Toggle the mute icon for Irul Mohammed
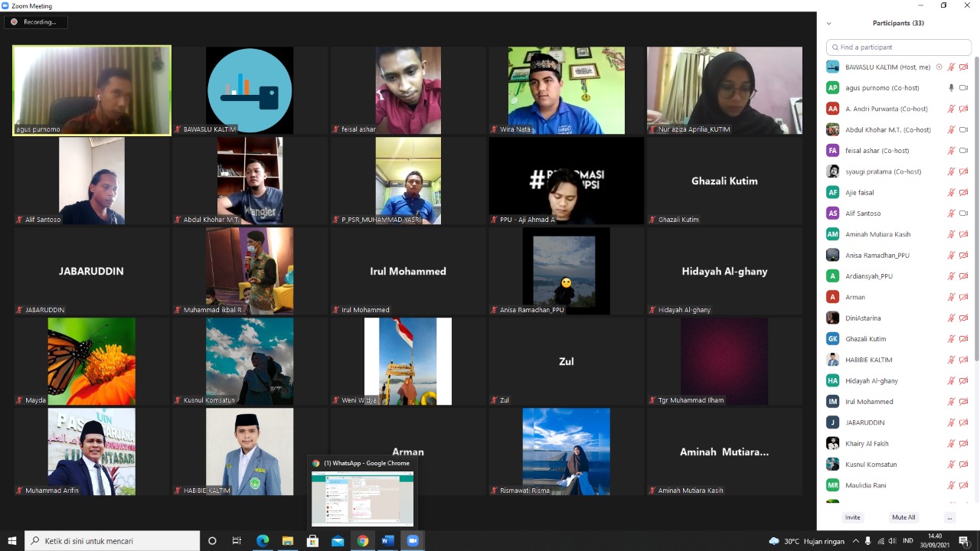The image size is (980, 551). pos(952,402)
